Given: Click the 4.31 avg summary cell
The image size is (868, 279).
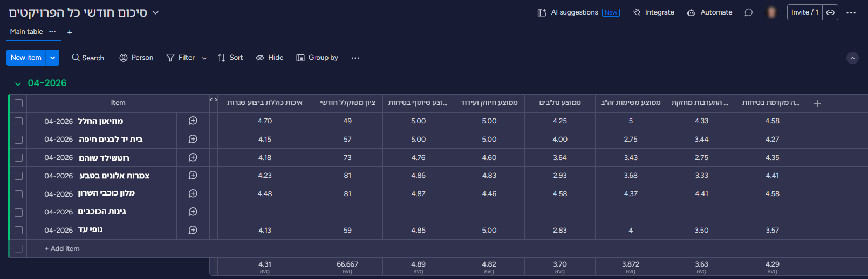Looking at the screenshot, I should 265,267.
